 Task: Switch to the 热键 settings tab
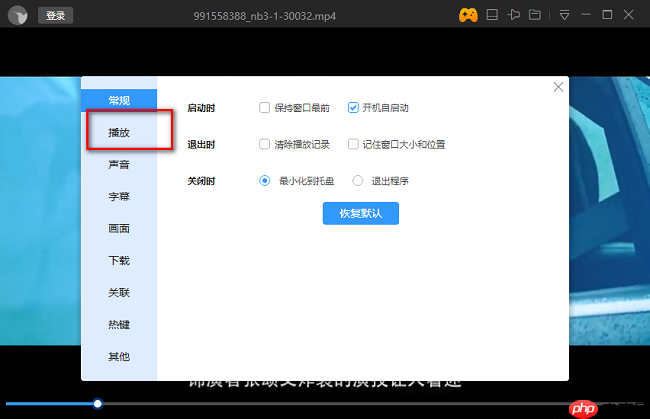119,324
